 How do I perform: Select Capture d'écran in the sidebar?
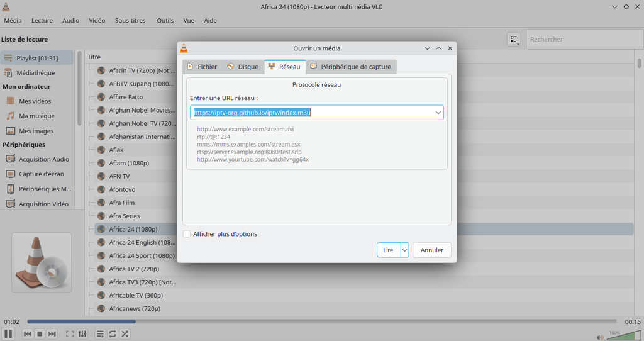pos(37,174)
